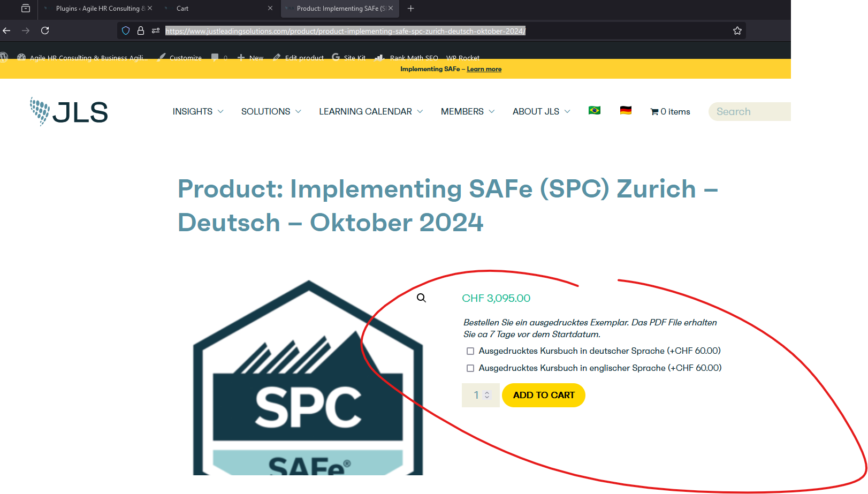Click the quantity stepper arrows
Viewport: 868px width, 494px height.
[487, 395]
